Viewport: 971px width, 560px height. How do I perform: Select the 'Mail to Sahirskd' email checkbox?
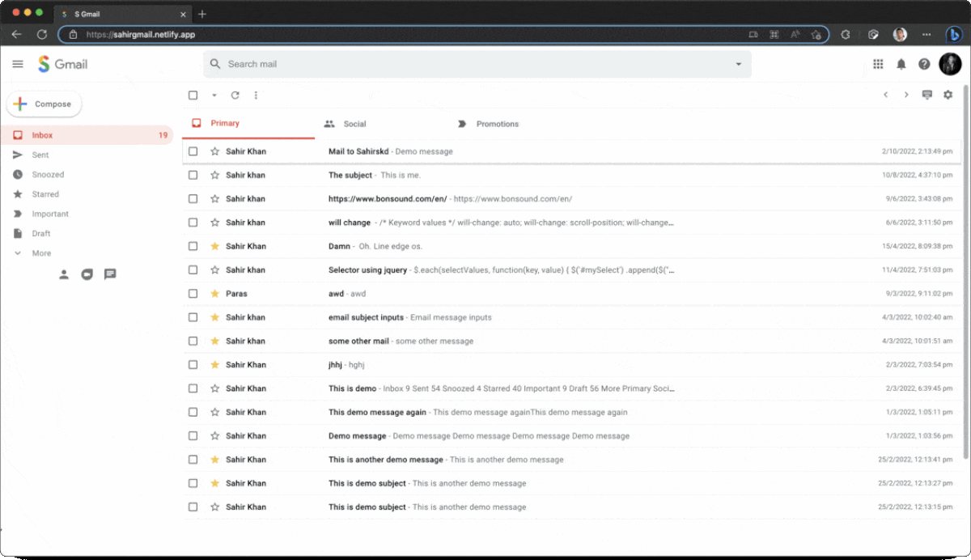pos(193,151)
